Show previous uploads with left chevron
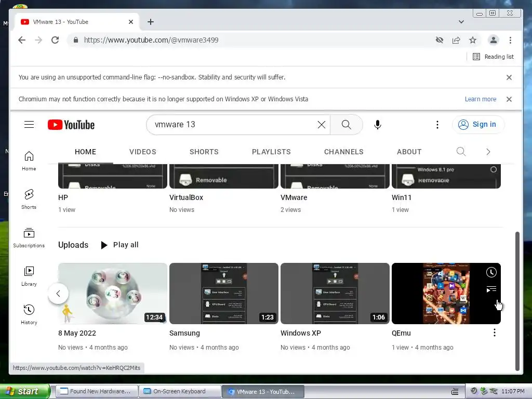Viewport: 532px width, 399px height. coord(58,294)
